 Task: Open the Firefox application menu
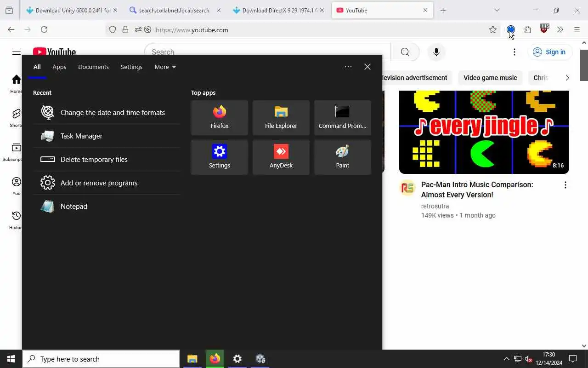point(577,29)
